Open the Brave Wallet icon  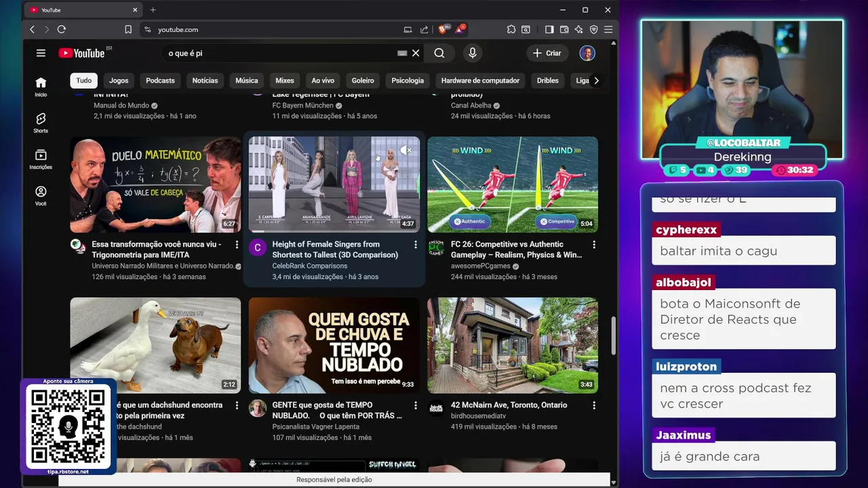coord(564,29)
